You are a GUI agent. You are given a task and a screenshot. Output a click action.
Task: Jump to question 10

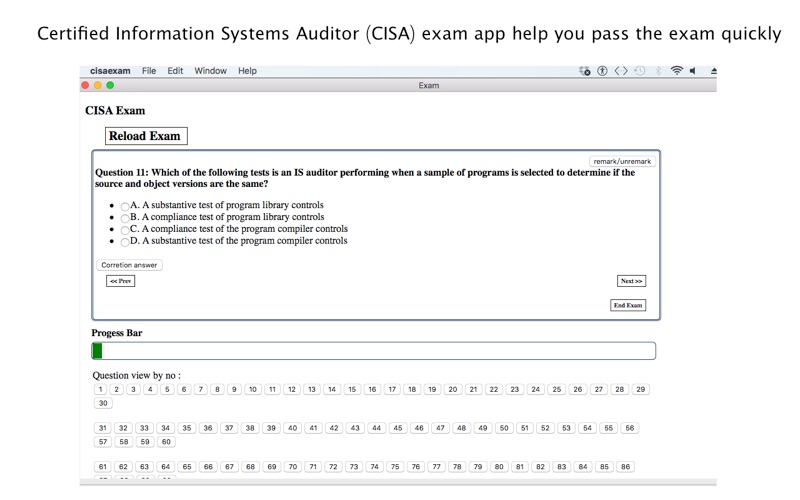253,389
